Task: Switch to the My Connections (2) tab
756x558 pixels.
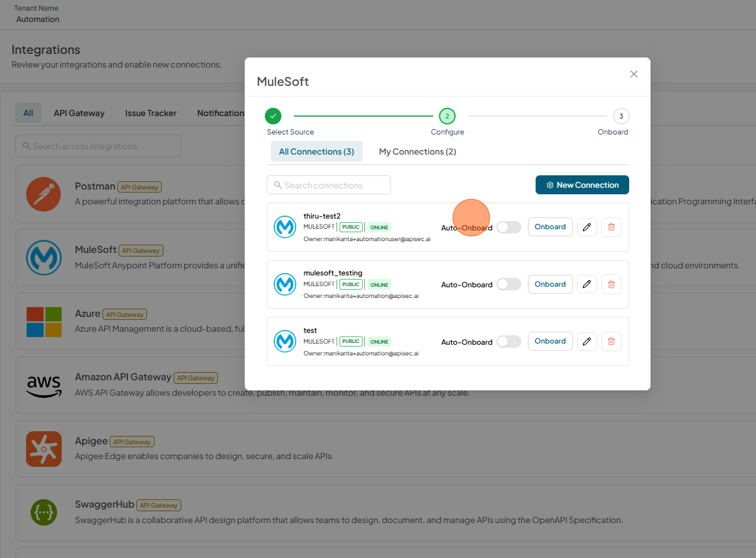Action: point(418,152)
